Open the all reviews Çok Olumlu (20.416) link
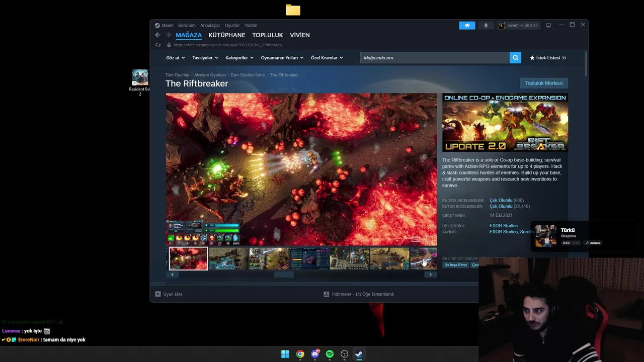 coord(510,206)
